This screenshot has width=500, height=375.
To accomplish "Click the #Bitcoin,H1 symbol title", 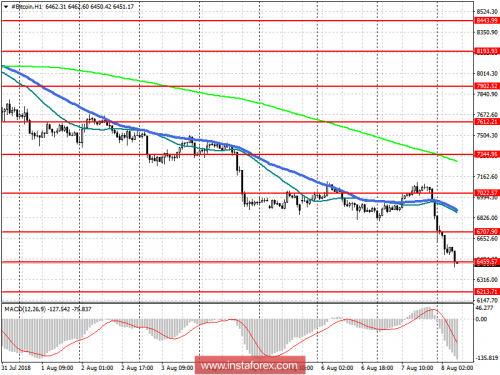I will click(x=27, y=6).
